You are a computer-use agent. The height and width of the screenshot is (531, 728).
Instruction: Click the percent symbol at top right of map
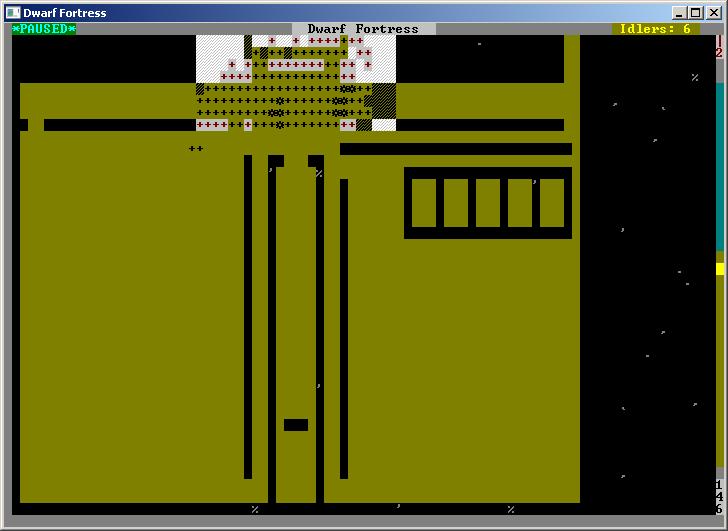695,77
